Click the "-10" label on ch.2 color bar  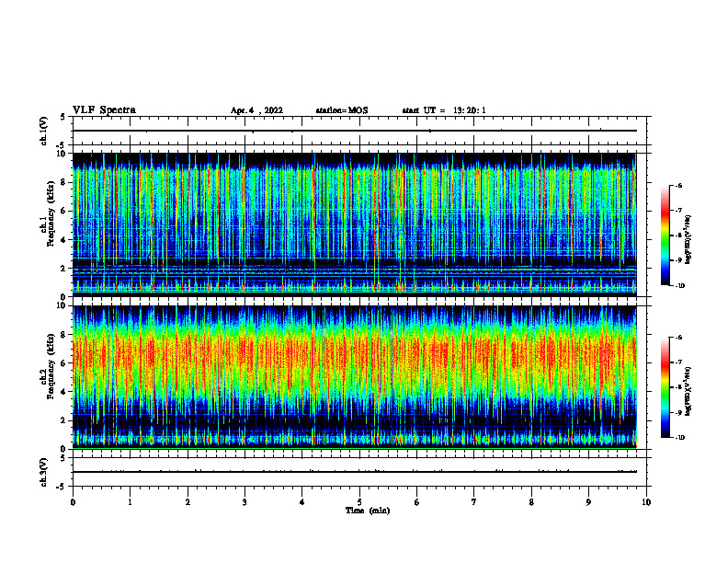[679, 438]
